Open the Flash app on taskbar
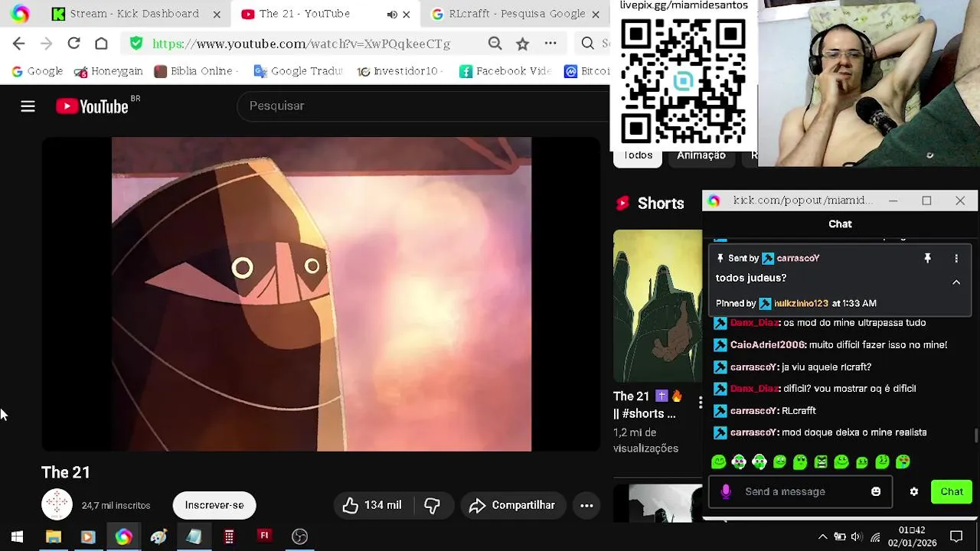Screen dimensions: 980x551 [x=264, y=536]
